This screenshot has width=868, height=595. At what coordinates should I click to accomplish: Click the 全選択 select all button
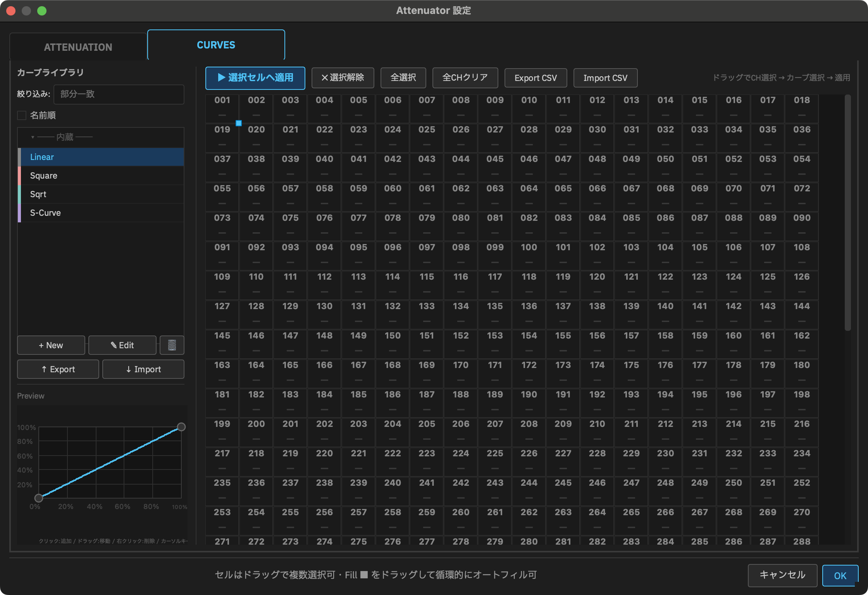coord(403,78)
